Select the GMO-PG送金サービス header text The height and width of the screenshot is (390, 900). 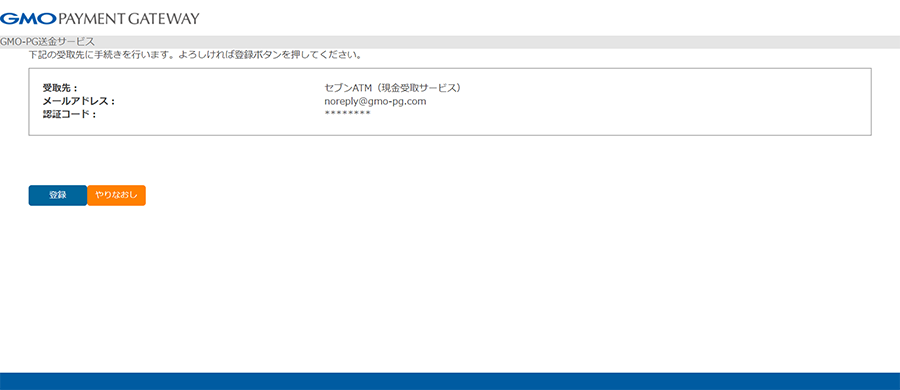click(x=47, y=42)
